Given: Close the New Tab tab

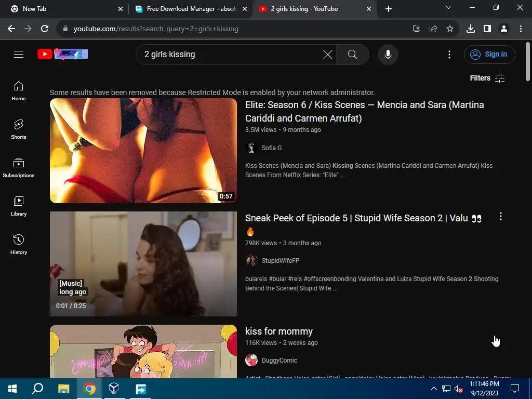Looking at the screenshot, I should [x=121, y=9].
